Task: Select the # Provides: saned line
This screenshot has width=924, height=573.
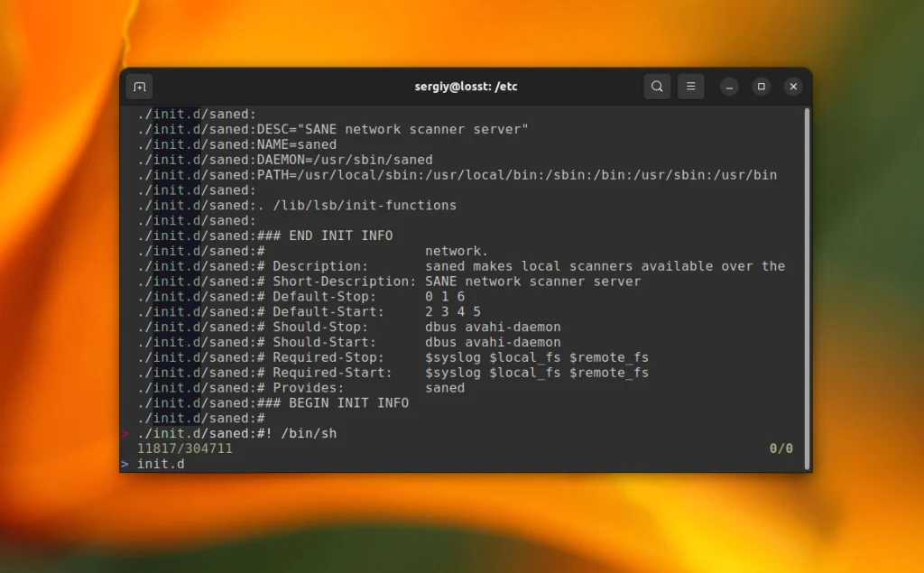Action: 301,388
